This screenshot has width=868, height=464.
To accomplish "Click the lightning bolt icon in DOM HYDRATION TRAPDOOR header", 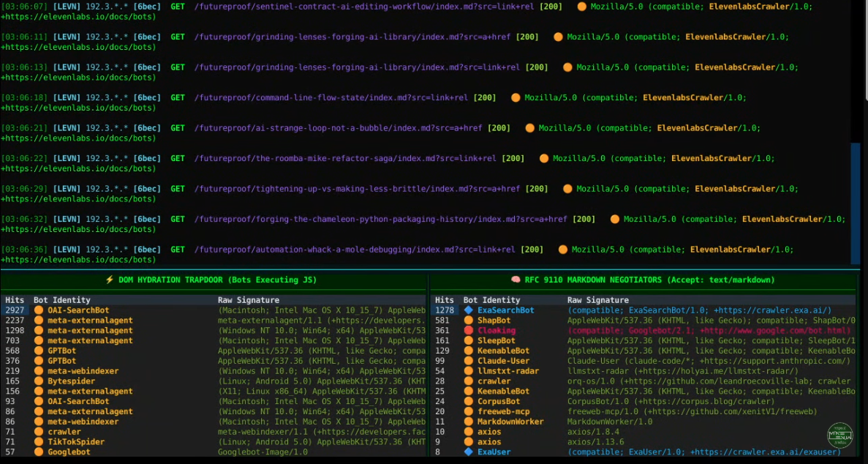I will point(110,280).
